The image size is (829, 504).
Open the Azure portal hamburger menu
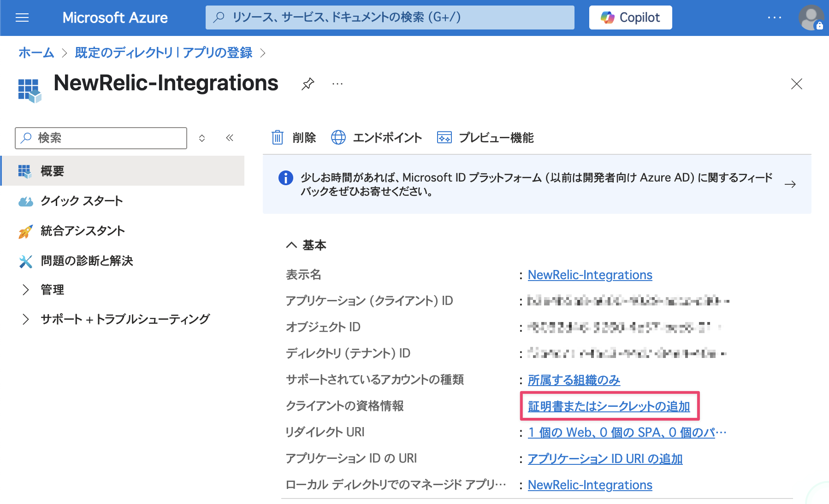pyautogui.click(x=22, y=18)
